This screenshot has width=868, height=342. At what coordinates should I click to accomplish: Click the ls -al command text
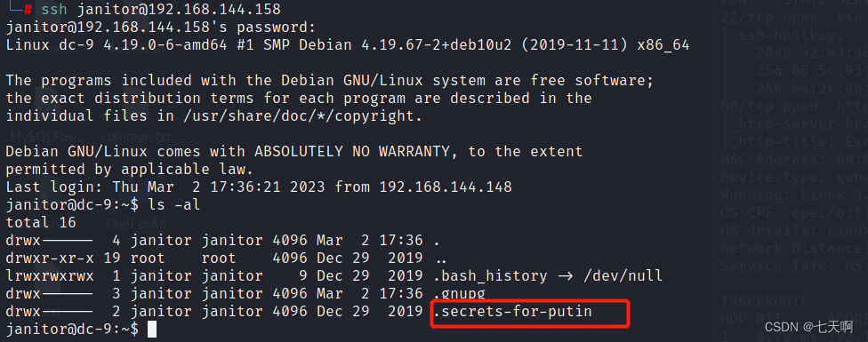[173, 205]
